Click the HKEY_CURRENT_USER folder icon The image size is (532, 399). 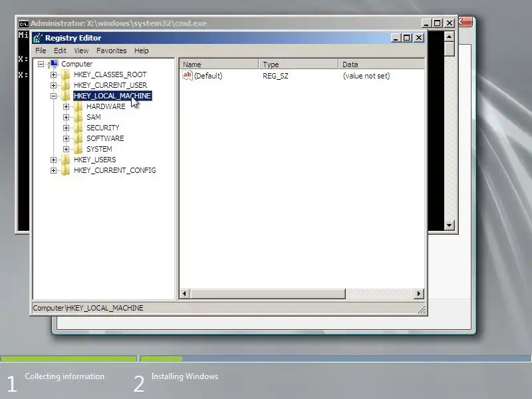point(66,85)
